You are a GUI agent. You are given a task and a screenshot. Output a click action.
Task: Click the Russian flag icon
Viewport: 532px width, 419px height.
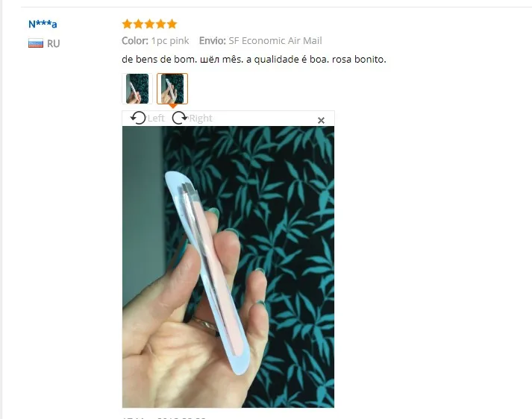coord(36,43)
